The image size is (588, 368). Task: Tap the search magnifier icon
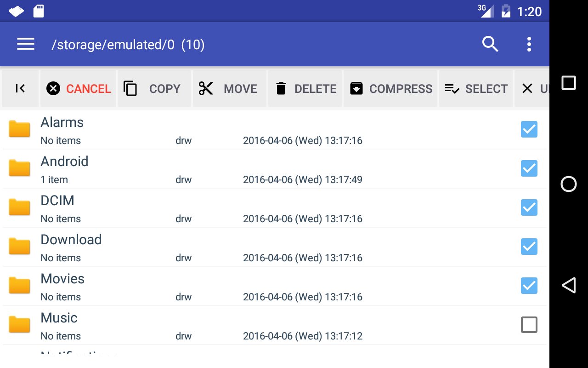click(x=490, y=44)
